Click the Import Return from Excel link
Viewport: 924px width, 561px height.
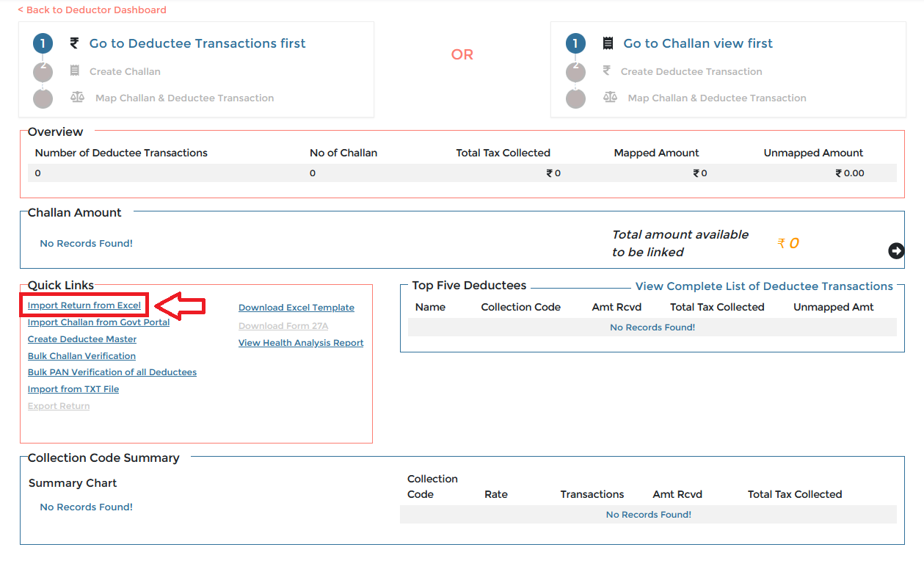click(84, 305)
